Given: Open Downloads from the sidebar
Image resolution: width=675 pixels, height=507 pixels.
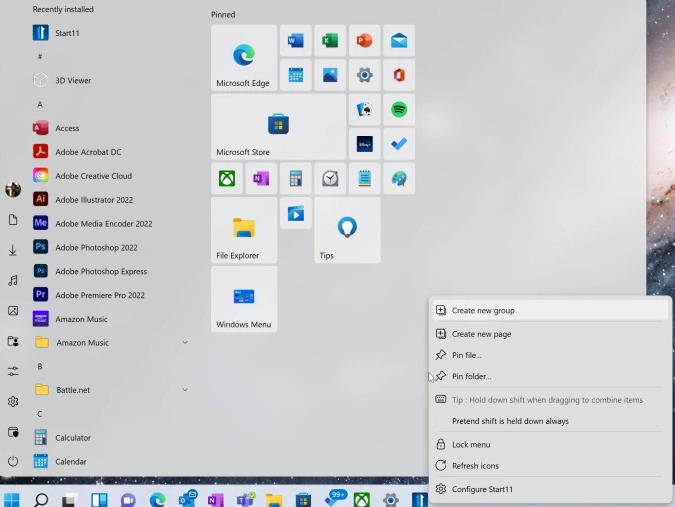Looking at the screenshot, I should pos(13,250).
